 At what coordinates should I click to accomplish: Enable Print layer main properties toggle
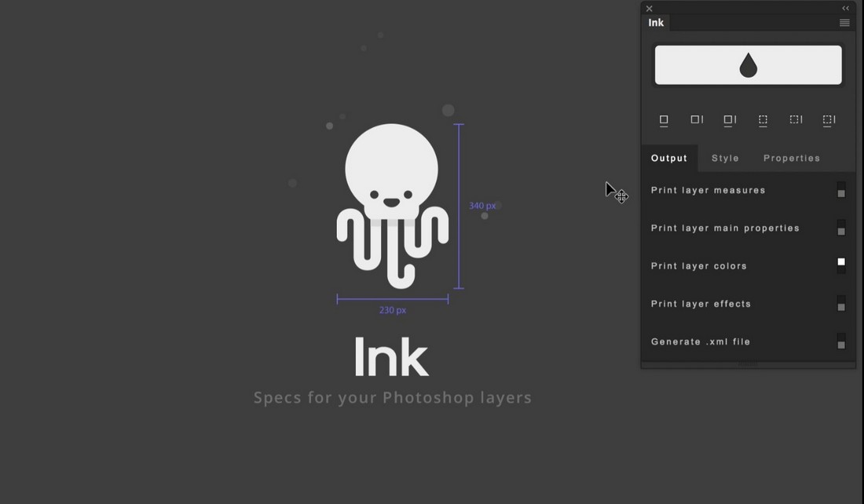[841, 228]
